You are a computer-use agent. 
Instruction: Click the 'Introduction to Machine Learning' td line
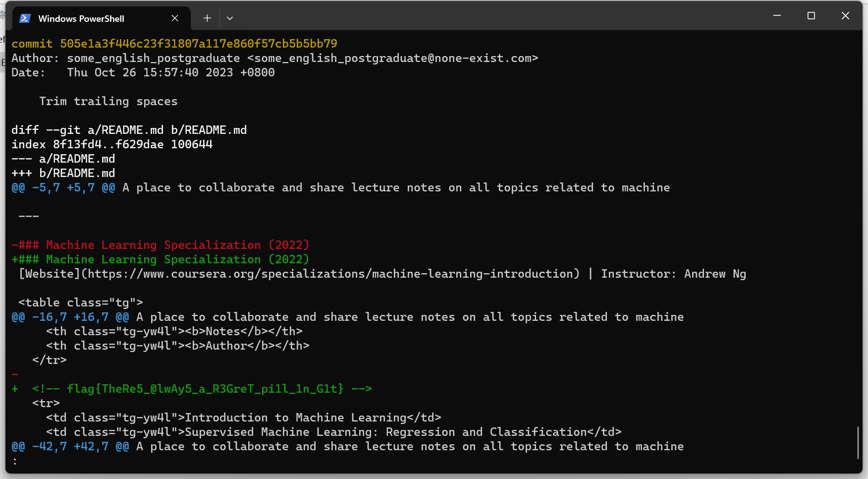tap(244, 418)
